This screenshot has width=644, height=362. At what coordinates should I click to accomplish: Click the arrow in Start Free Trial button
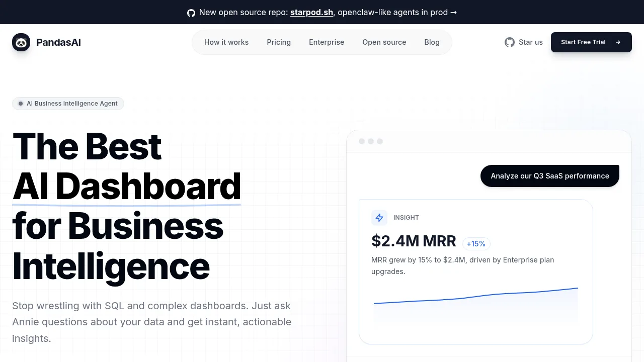pyautogui.click(x=618, y=42)
